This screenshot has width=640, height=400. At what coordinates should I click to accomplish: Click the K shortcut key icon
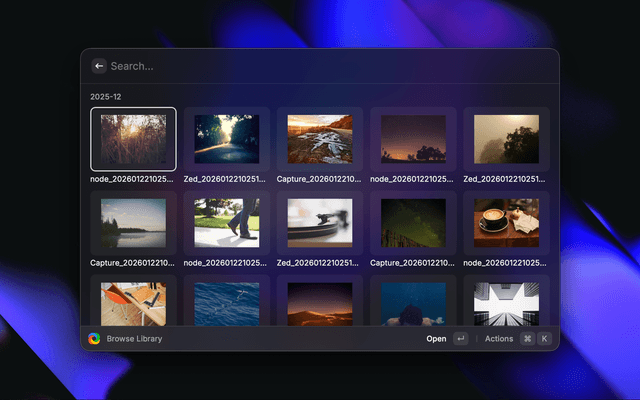(x=545, y=339)
